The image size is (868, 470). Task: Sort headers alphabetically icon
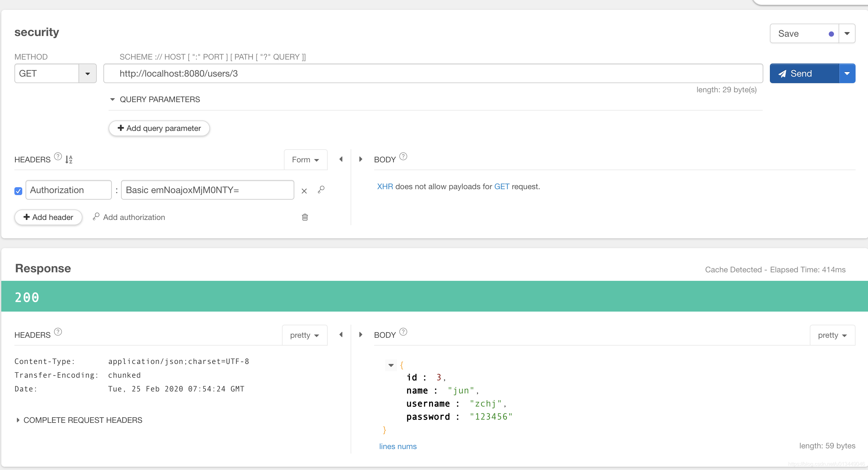coord(69,159)
